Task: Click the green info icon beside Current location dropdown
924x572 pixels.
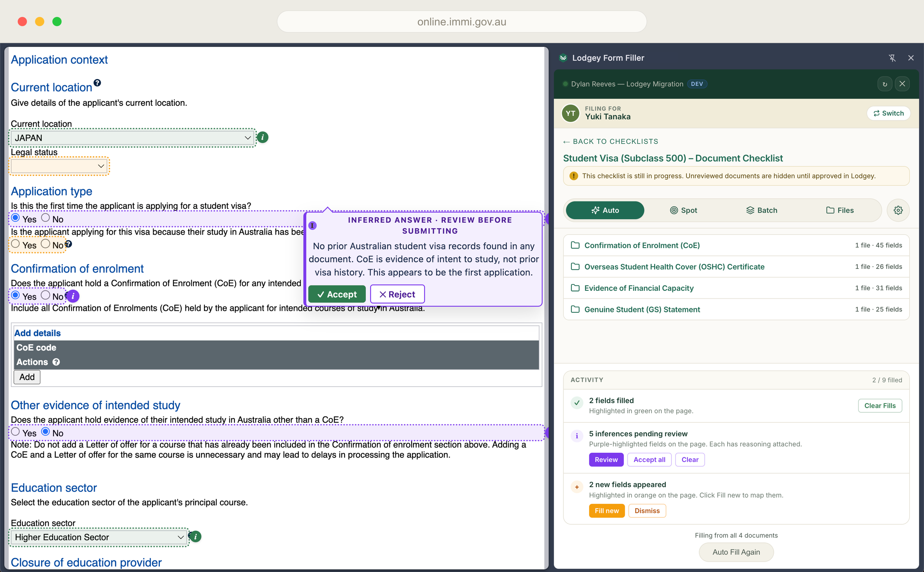Action: (263, 137)
